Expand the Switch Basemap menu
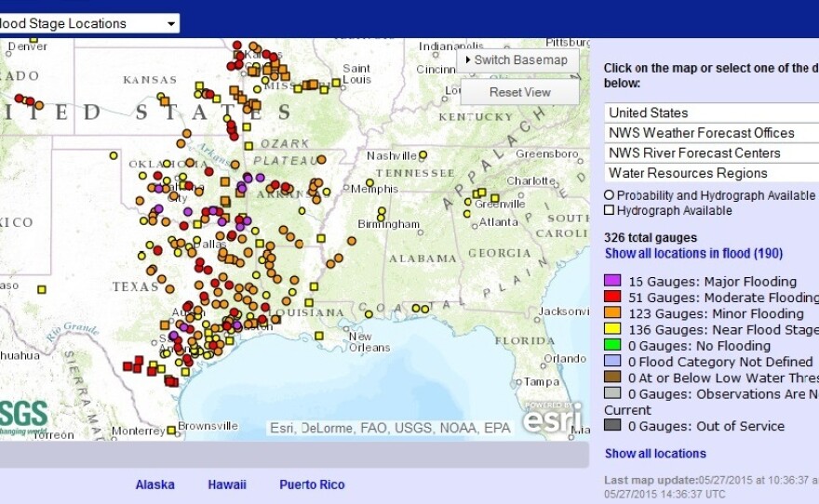The image size is (819, 504). [517, 60]
